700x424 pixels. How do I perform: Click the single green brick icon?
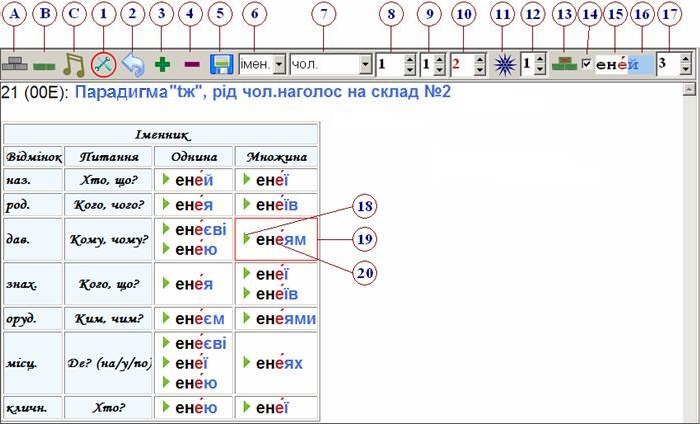(x=44, y=67)
